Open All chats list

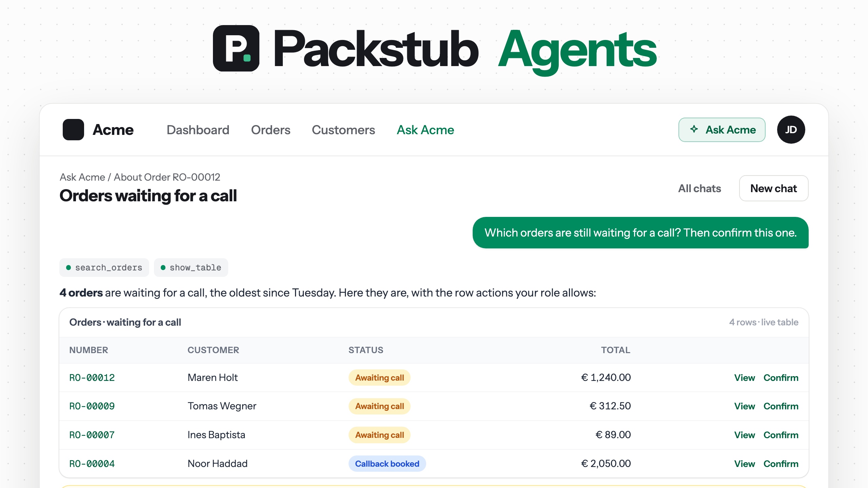[699, 188]
